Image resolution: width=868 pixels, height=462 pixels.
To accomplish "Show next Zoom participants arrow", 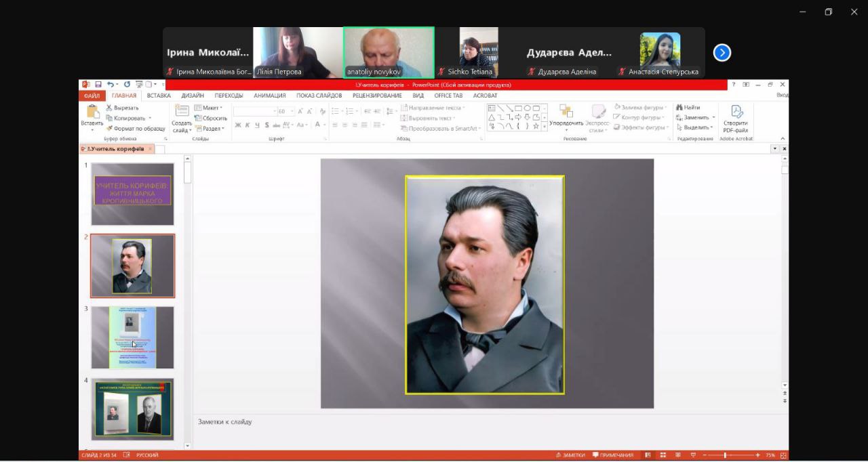I will click(722, 53).
